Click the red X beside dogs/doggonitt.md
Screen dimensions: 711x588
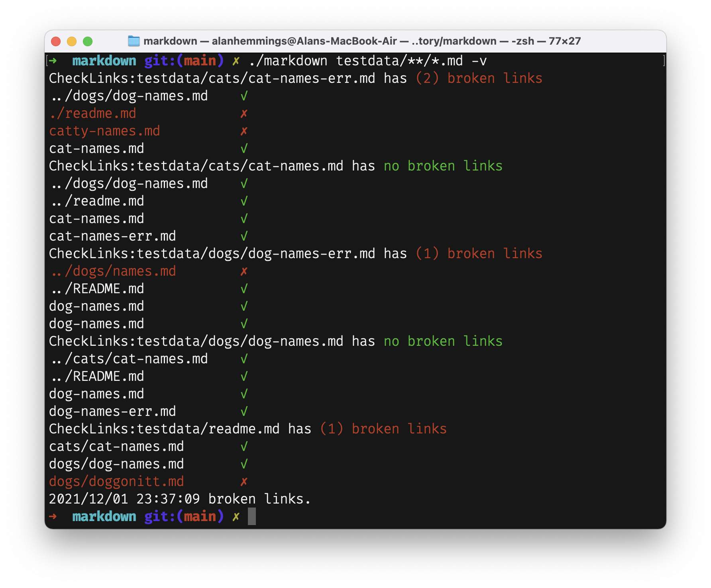(x=244, y=482)
